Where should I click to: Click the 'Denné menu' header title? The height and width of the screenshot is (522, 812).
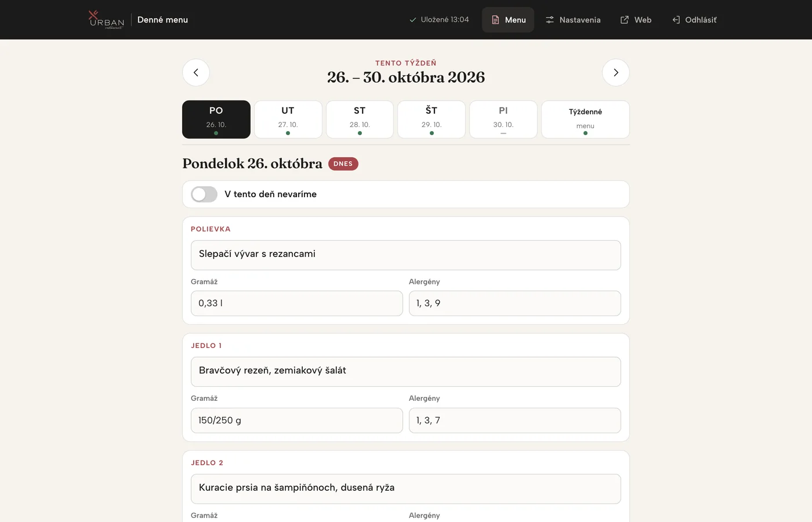(162, 20)
